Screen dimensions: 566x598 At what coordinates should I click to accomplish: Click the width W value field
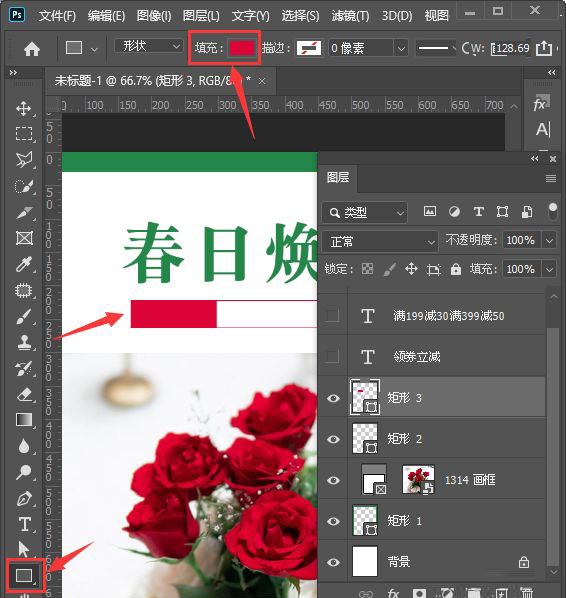510,48
